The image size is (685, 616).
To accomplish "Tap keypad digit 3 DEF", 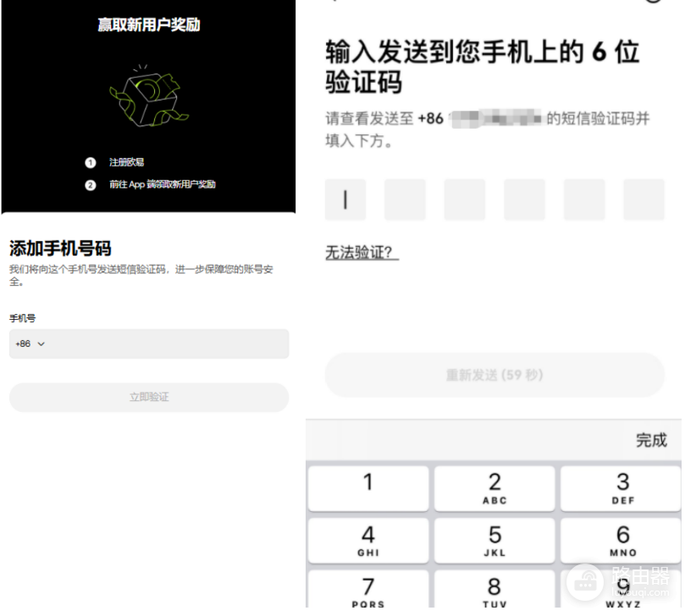I will point(621,488).
